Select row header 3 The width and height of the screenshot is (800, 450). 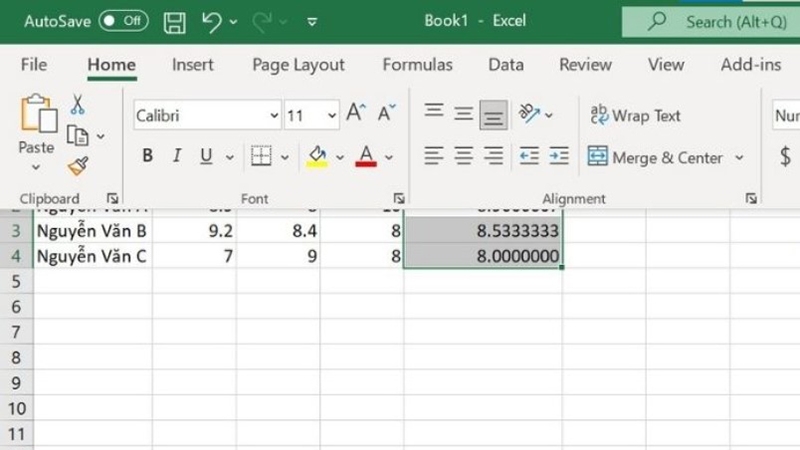(16, 231)
